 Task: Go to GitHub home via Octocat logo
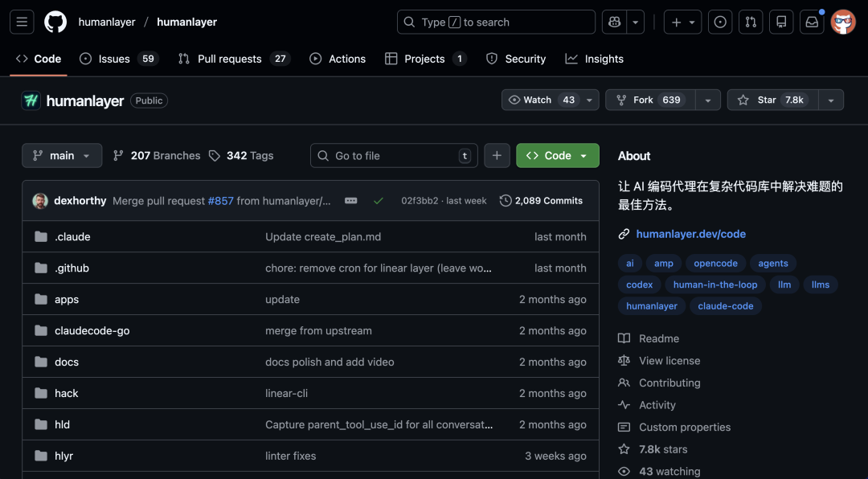click(55, 23)
